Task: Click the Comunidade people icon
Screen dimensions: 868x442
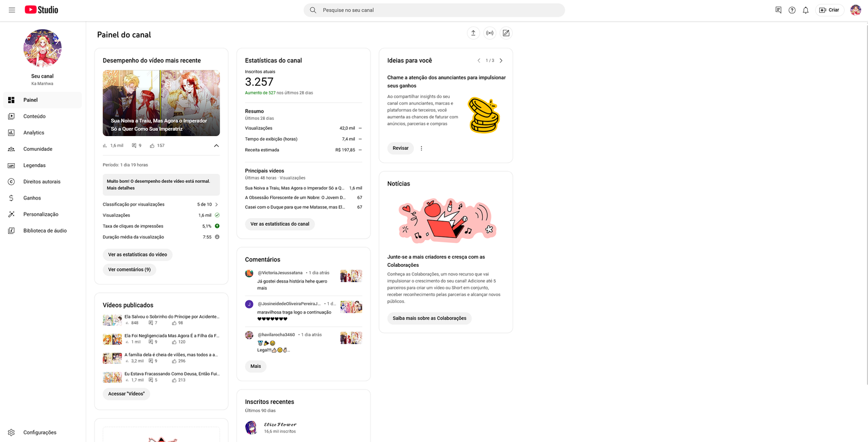Action: point(11,149)
